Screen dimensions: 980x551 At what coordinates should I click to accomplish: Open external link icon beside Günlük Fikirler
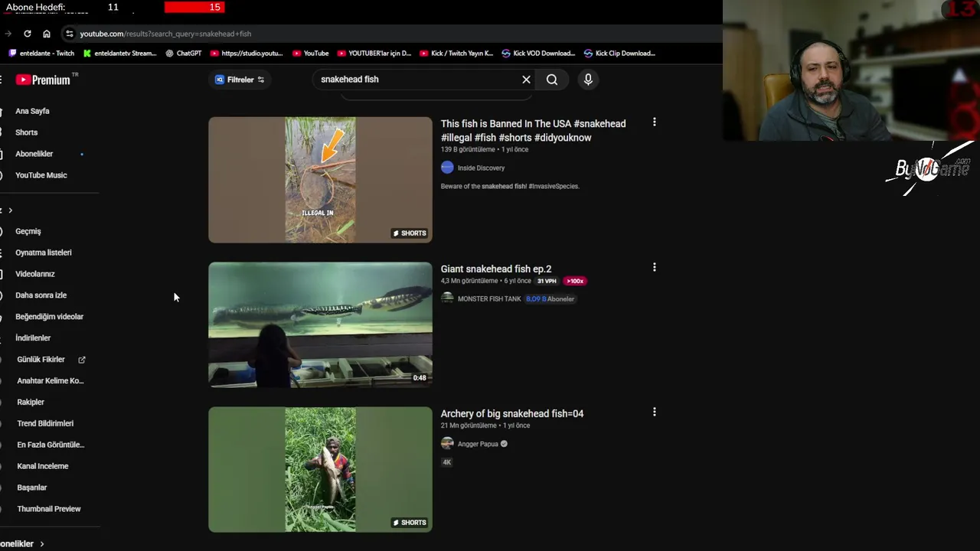pos(82,359)
